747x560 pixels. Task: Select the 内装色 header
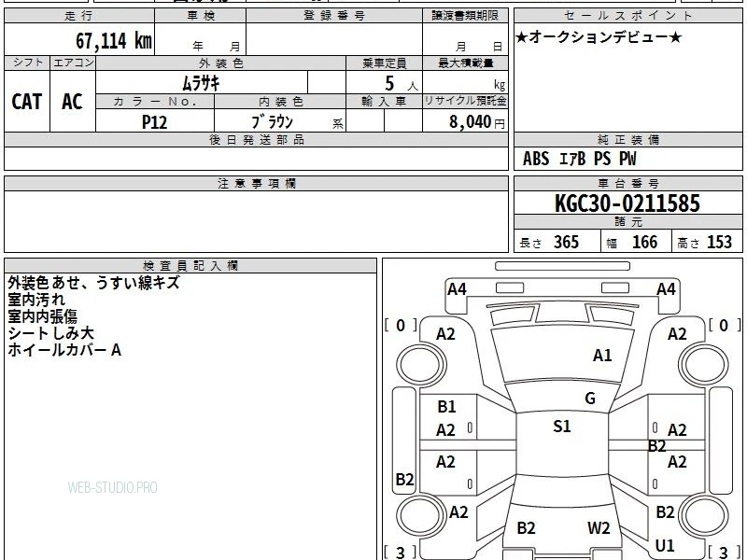(x=280, y=102)
